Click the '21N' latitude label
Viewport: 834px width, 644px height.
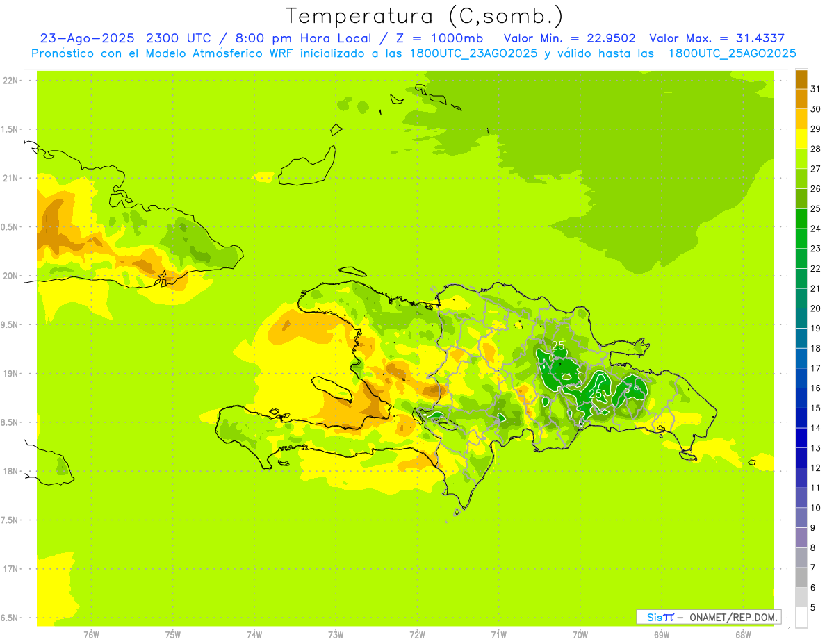[10, 178]
